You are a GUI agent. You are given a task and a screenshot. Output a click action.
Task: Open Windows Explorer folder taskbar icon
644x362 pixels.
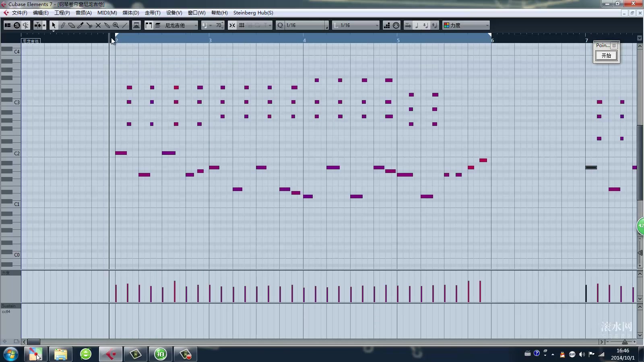coord(60,354)
